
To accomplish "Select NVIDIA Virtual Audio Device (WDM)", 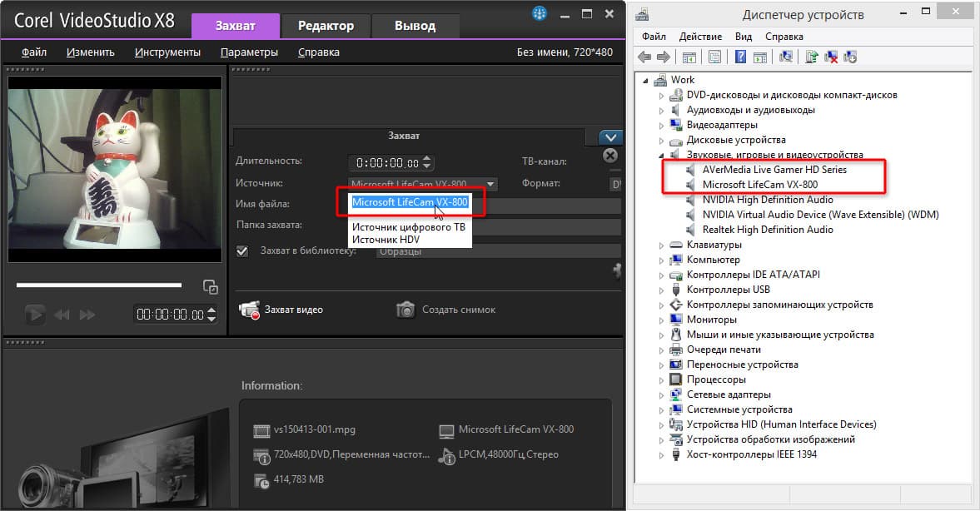I will pyautogui.click(x=820, y=214).
